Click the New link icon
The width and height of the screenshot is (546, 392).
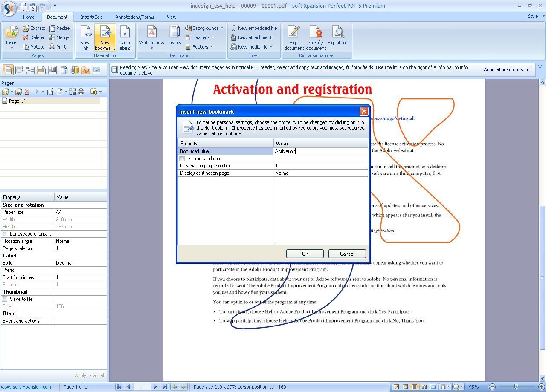85,32
